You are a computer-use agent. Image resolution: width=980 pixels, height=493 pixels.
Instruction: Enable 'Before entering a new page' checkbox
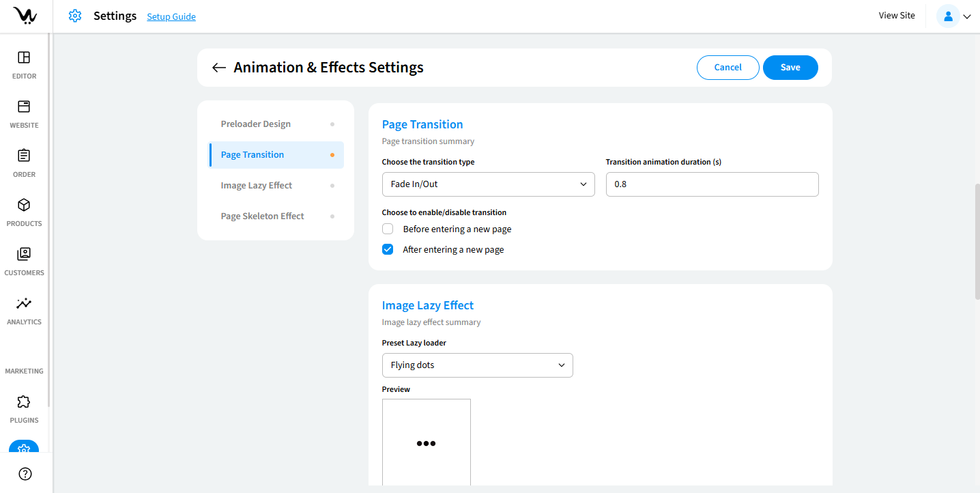tap(388, 229)
